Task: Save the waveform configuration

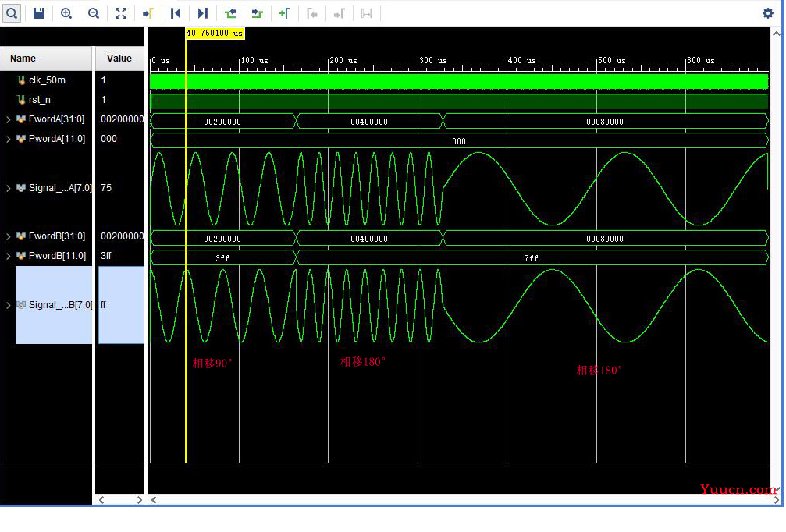Action: pos(38,13)
